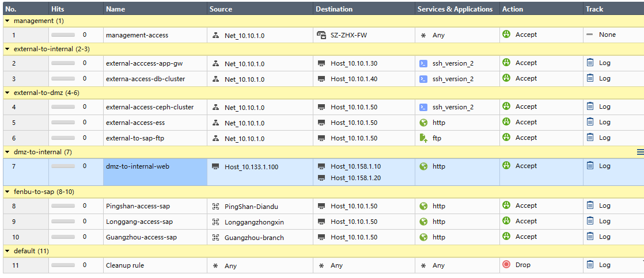Viewport: 644px width, 278px height.
Task: Click http globe icon in external-access-ess row
Action: (423, 123)
